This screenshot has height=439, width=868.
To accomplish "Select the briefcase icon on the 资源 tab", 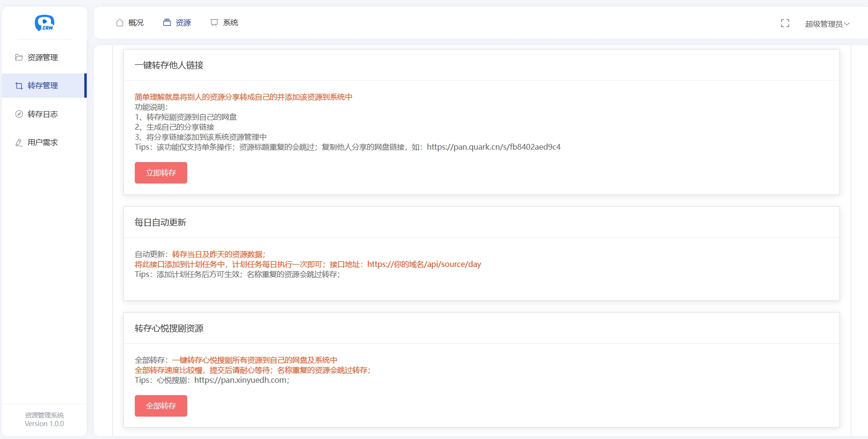I will point(166,22).
